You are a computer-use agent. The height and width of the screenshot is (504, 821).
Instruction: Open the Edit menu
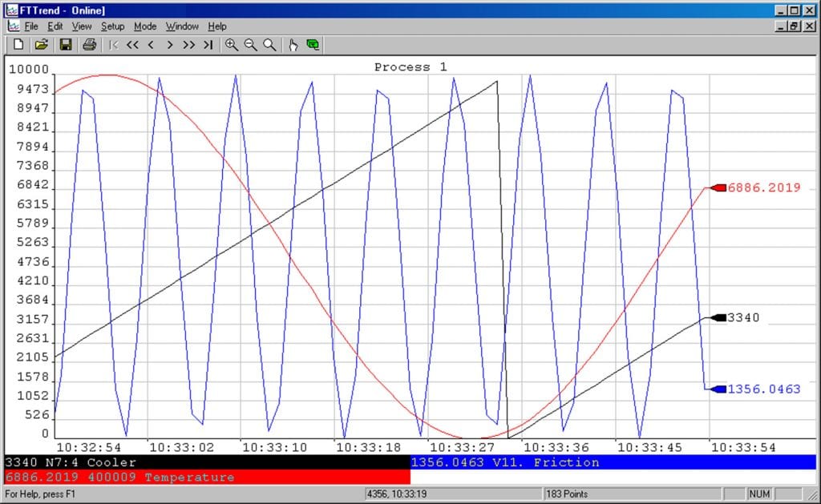(55, 26)
